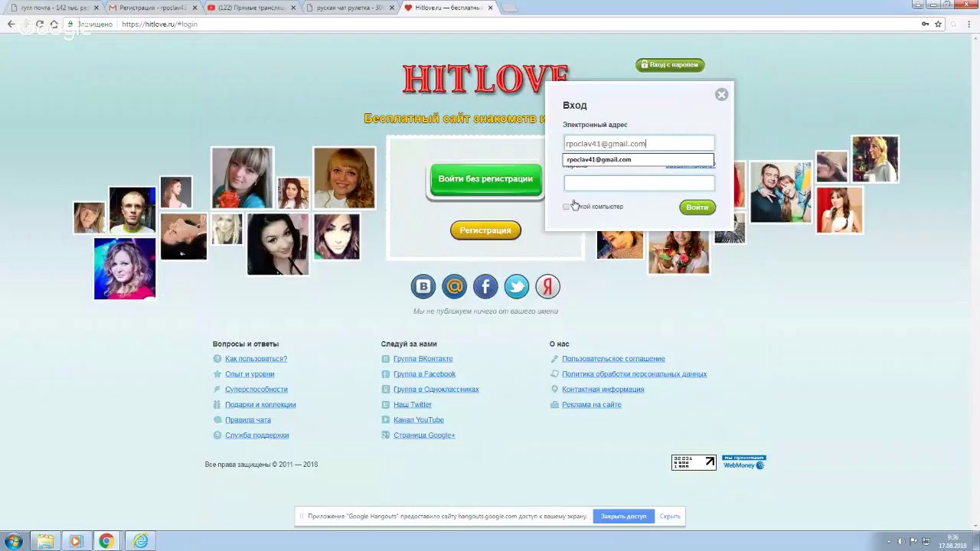980x551 pixels.
Task: Click Закрыть доступ in Hangouts bar
Action: (x=623, y=517)
